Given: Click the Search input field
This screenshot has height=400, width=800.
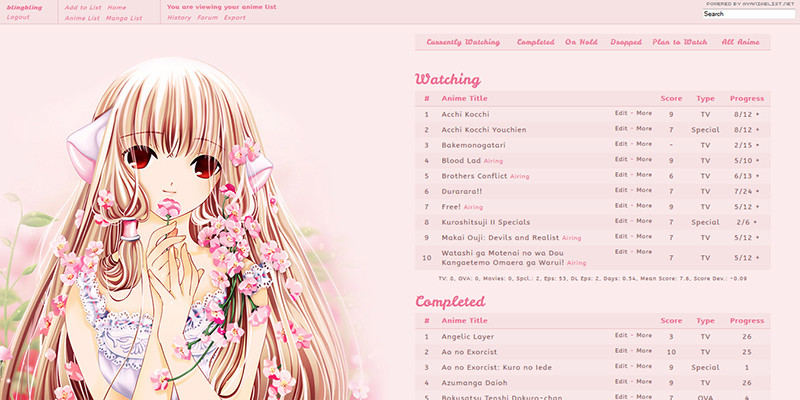Looking at the screenshot, I should [x=748, y=14].
